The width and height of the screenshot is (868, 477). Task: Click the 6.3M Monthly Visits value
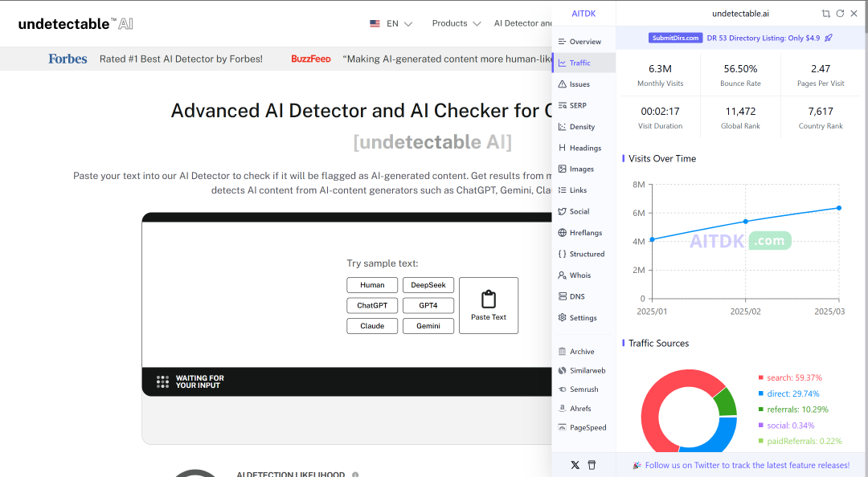coord(660,68)
